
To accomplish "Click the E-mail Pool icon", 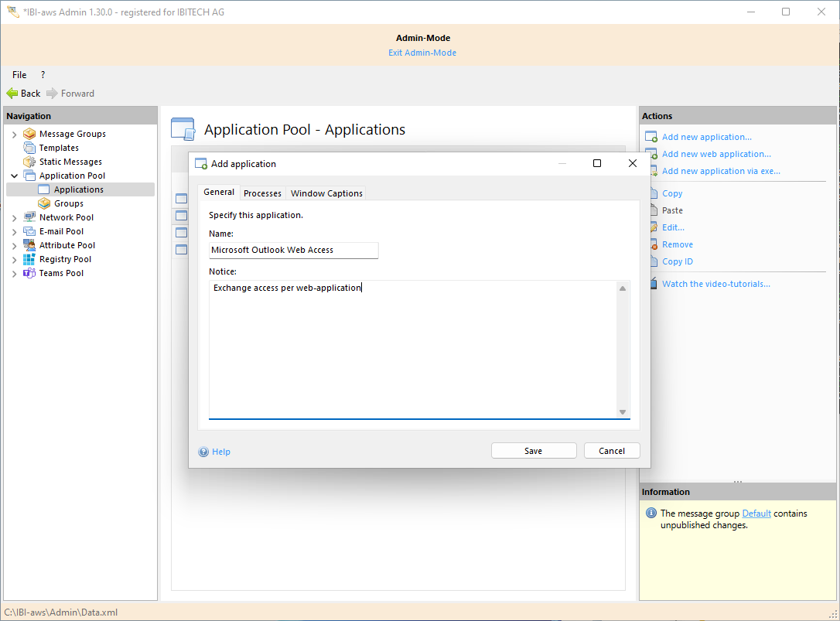I will (29, 231).
